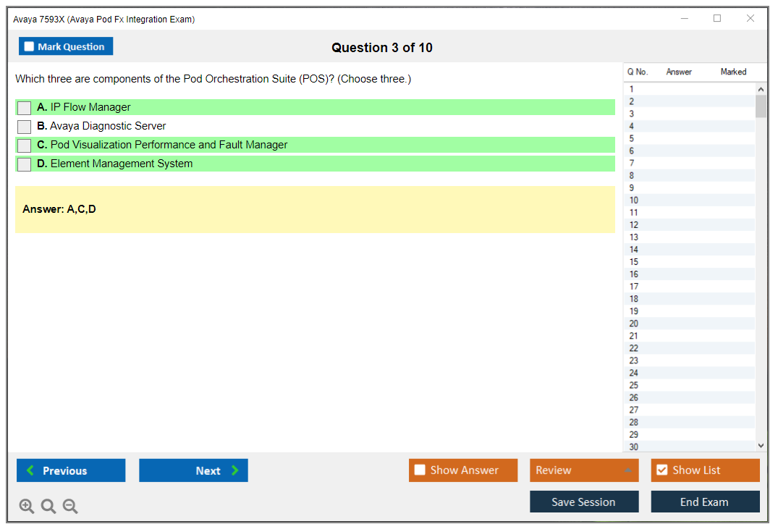
Task: Tick the checkbox for option A IP Flow Manager
Action: click(25, 108)
